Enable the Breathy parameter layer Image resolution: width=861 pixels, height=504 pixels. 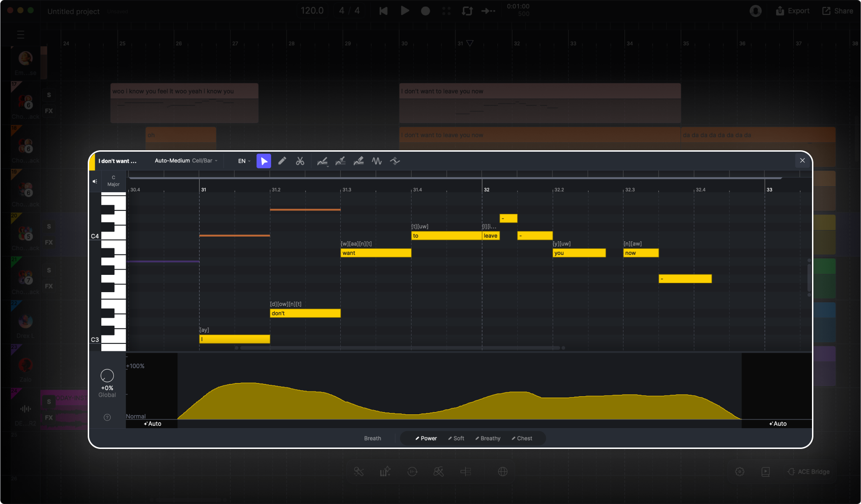[488, 438]
